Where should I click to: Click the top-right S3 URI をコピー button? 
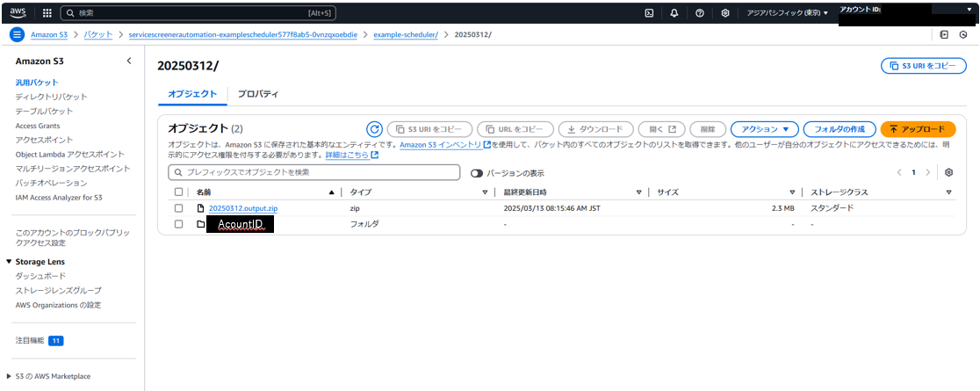tap(923, 65)
